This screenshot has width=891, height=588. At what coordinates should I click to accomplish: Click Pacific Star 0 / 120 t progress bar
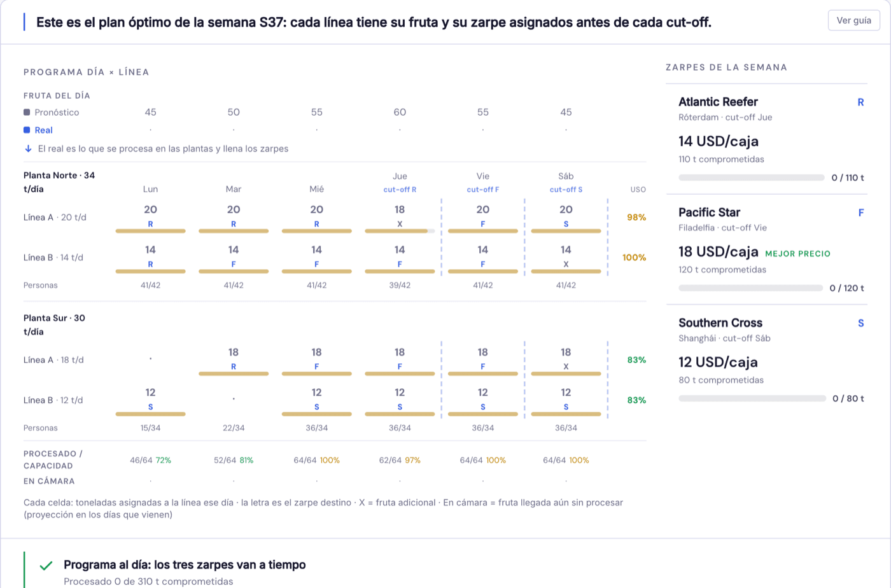(x=750, y=288)
